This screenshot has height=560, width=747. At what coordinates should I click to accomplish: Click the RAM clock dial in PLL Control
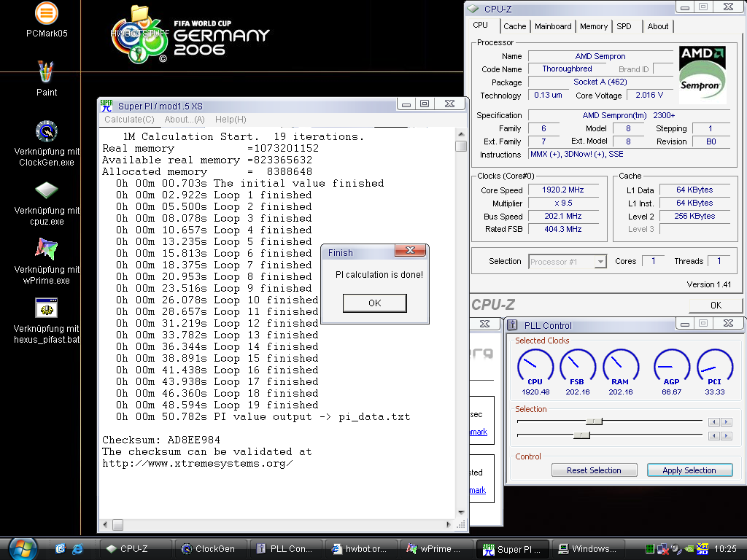tap(620, 367)
